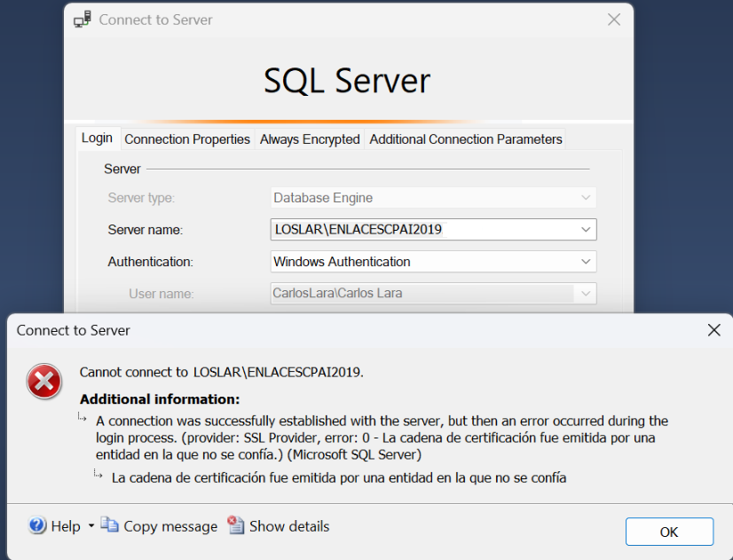The width and height of the screenshot is (733, 560).
Task: Click the Windows Authentication combo box text
Action: click(343, 262)
